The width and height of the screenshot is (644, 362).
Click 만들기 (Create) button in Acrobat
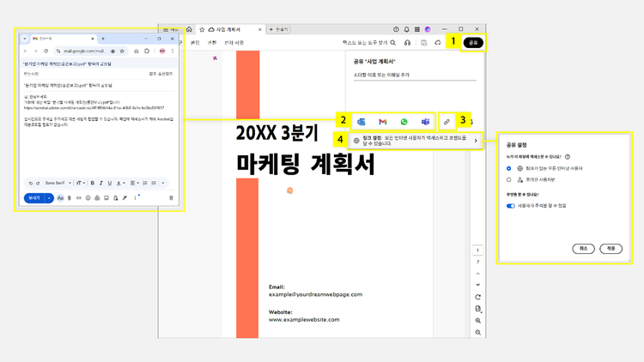click(279, 29)
